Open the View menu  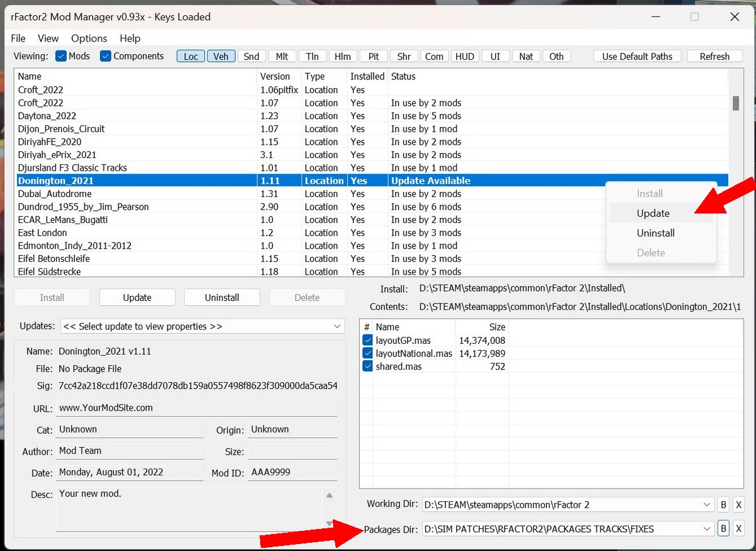(48, 38)
